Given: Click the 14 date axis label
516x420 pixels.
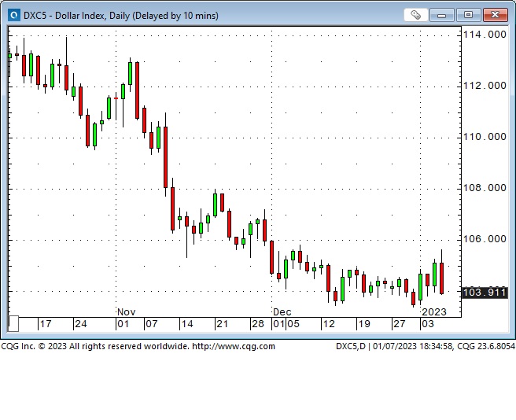Looking at the screenshot, I should tap(187, 324).
